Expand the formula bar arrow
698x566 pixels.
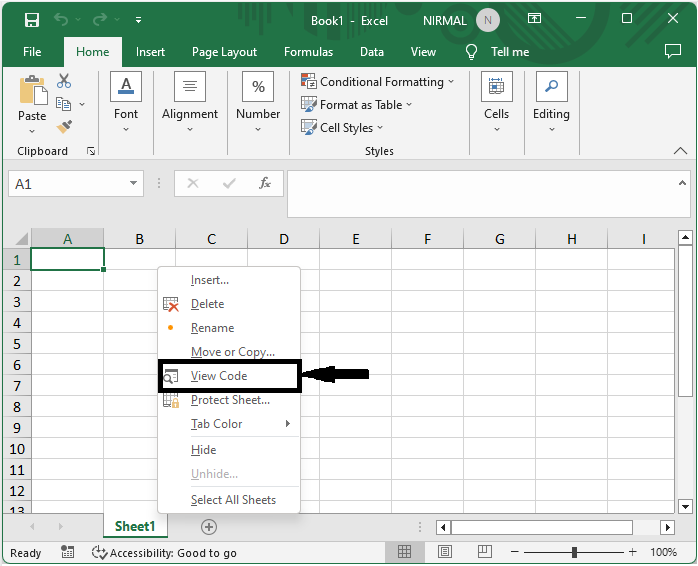click(682, 183)
